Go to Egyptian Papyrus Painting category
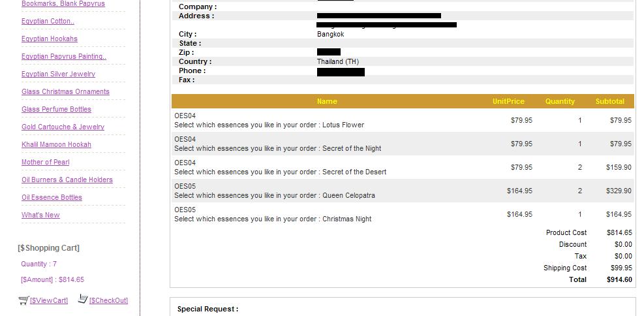This screenshot has height=316, width=644. (x=64, y=57)
